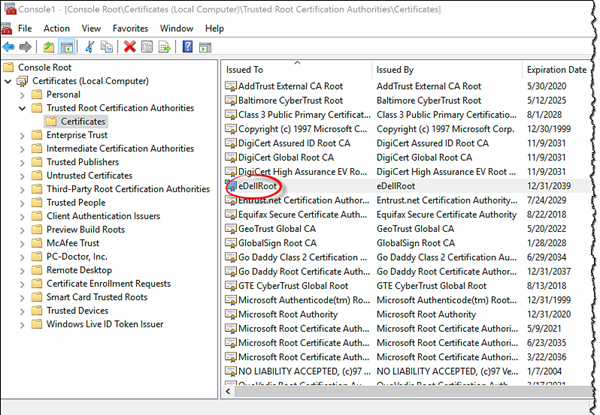Select the Class 3 Public Primary Certification row
Image resolution: width=600 pixels, height=415 pixels.
pyautogui.click(x=408, y=115)
